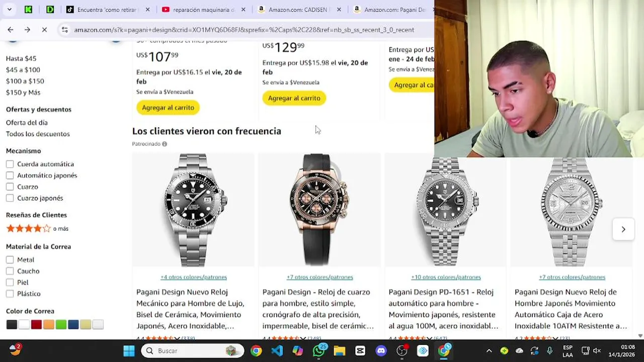Open Discord from taskbar
Screen dimensions: 644x362
point(381,350)
